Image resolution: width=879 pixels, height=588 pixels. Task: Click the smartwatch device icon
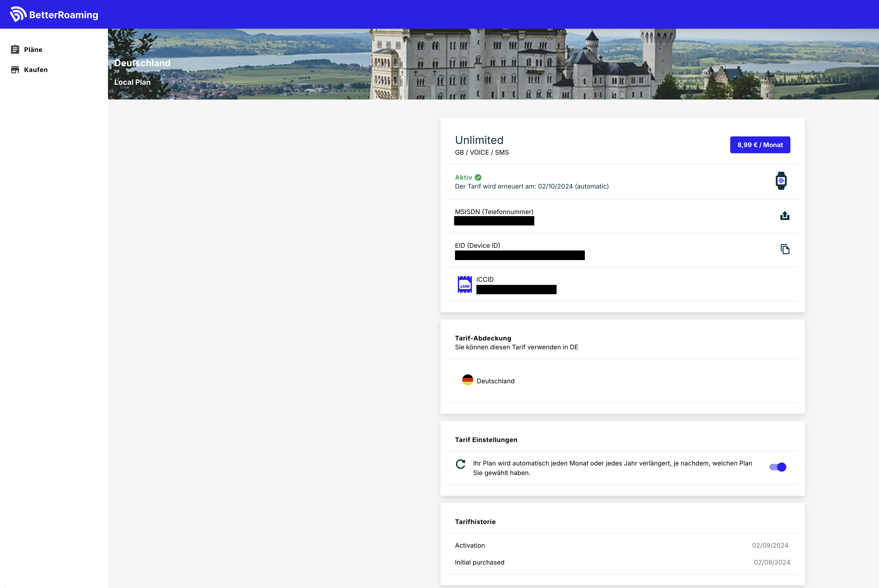pos(781,181)
